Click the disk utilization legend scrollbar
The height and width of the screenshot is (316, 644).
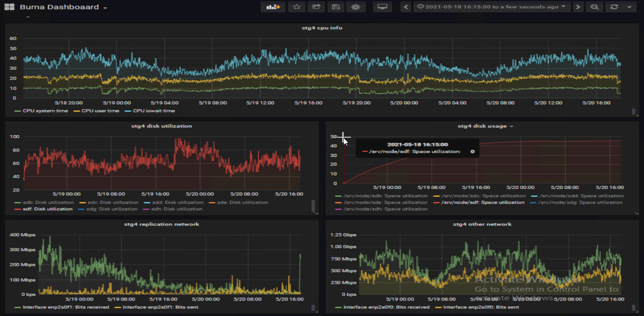coord(313,205)
